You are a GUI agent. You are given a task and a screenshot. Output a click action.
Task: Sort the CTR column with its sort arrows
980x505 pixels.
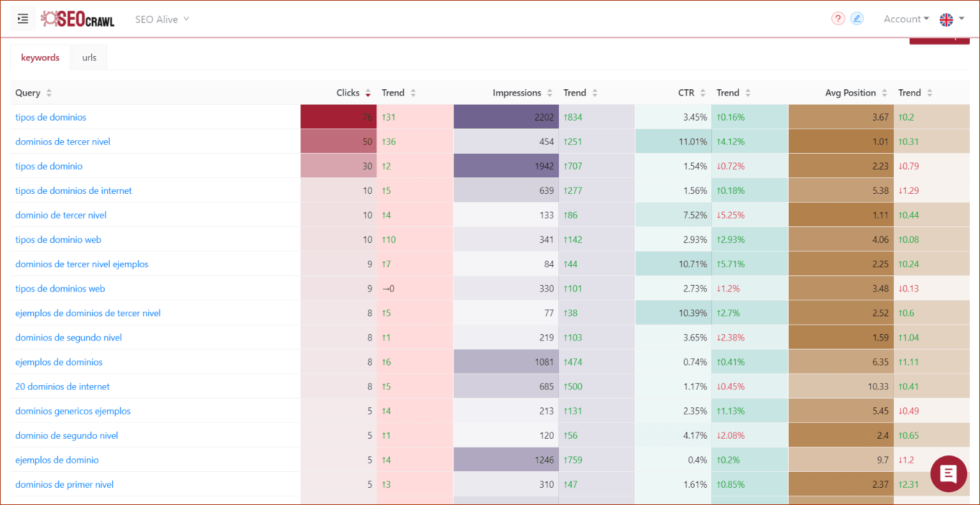coord(702,92)
